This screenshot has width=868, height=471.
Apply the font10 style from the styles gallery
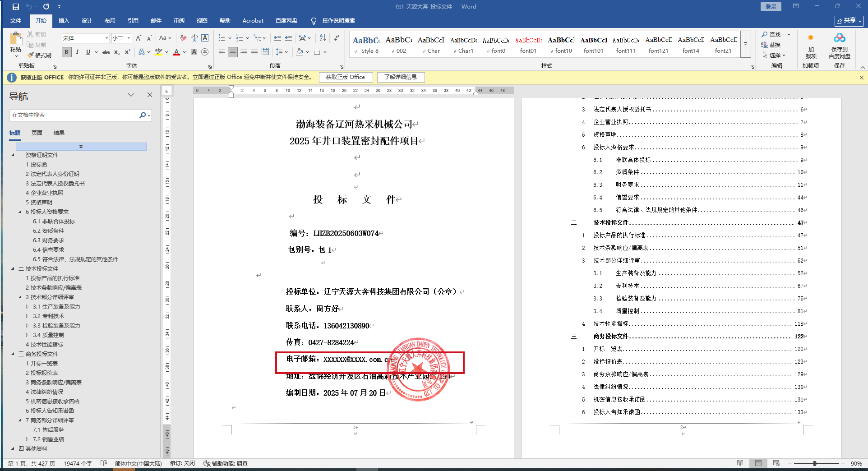[x=561, y=44]
